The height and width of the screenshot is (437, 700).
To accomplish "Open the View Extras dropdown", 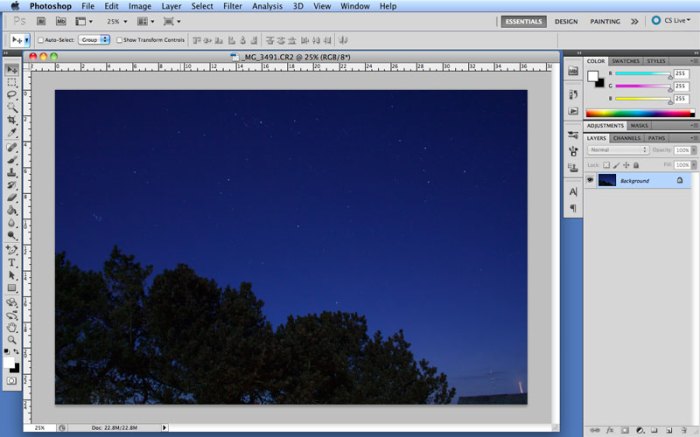I will (x=84, y=21).
